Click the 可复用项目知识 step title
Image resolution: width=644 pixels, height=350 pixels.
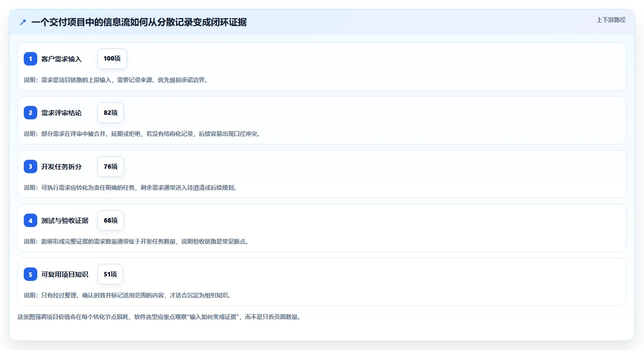65,274
